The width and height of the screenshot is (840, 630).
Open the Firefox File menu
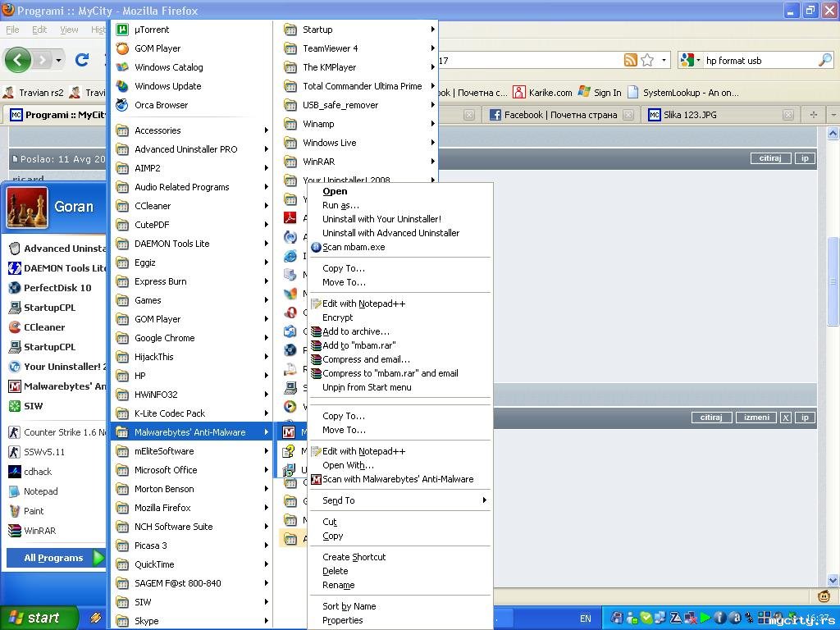(x=11, y=30)
